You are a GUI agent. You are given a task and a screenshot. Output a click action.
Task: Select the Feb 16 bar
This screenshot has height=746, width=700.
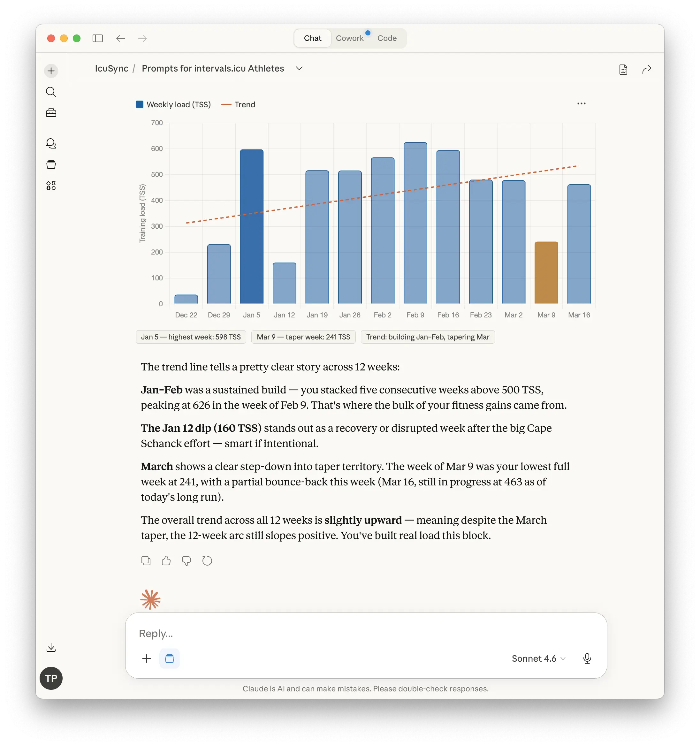tap(448, 227)
